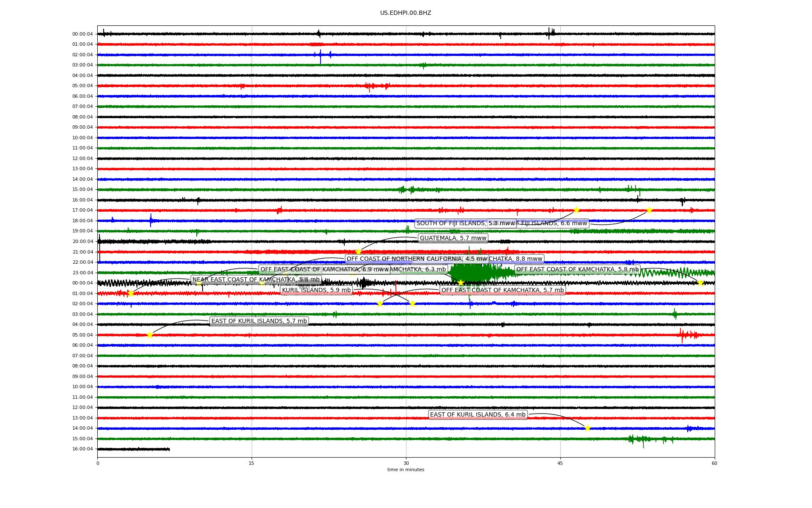
Task: Click the 18:00:04 trace time label
Action: 82,221
